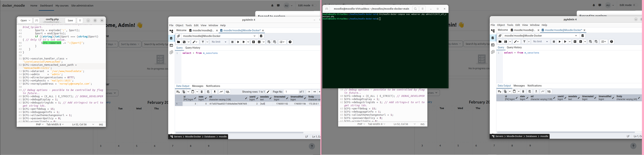Open Tools menu in left pgAdmin
This screenshot has width=644, height=155.
189,25
